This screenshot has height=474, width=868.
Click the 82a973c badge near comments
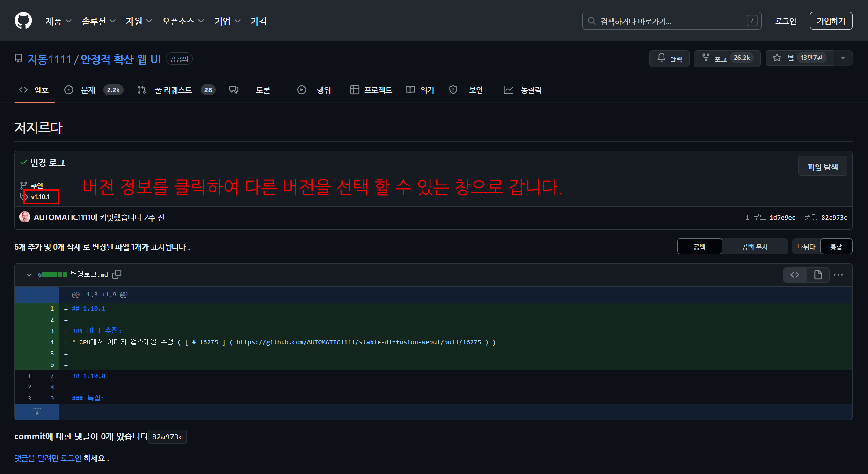click(x=168, y=437)
